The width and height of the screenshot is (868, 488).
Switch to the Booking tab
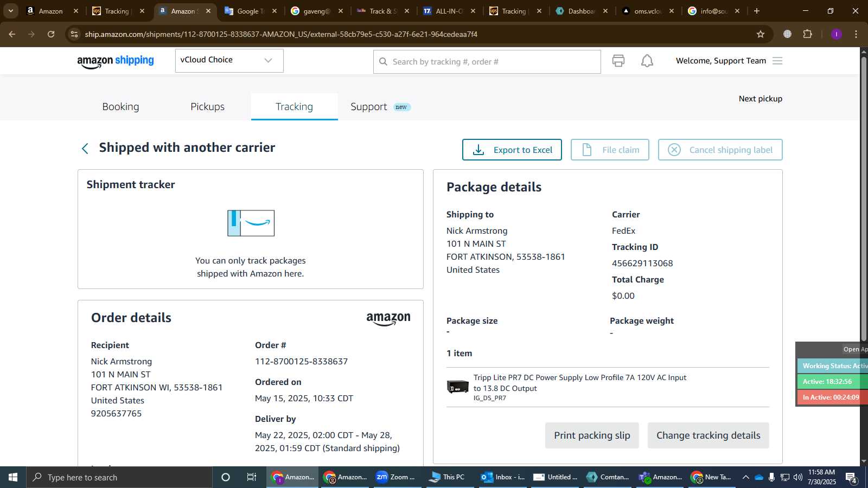coord(120,107)
